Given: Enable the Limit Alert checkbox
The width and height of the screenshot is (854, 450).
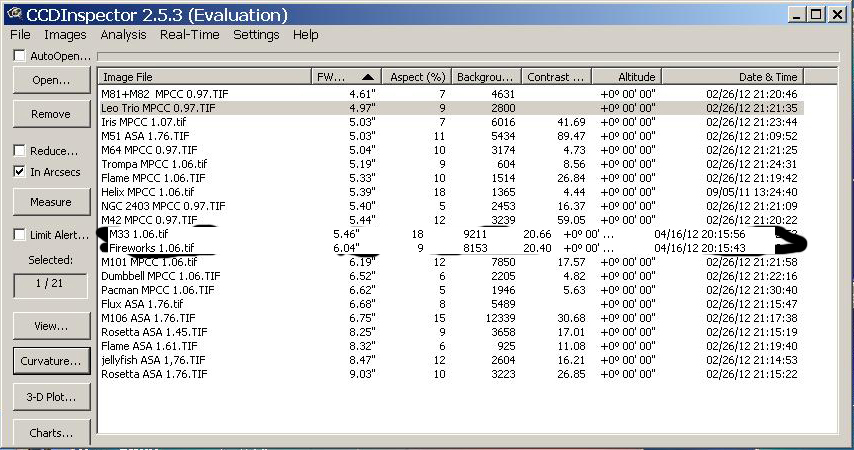Looking at the screenshot, I should click(x=20, y=235).
